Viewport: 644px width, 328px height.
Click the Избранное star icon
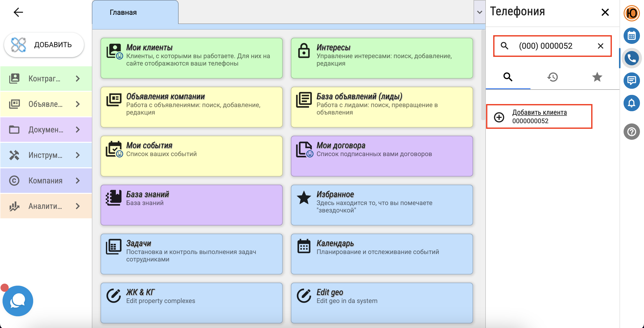click(304, 198)
